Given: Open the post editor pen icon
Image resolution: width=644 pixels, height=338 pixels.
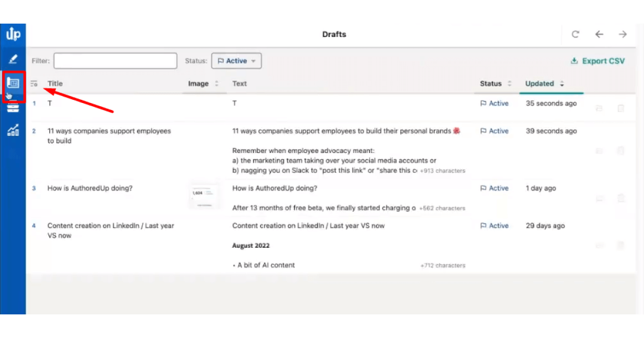Looking at the screenshot, I should [x=13, y=59].
